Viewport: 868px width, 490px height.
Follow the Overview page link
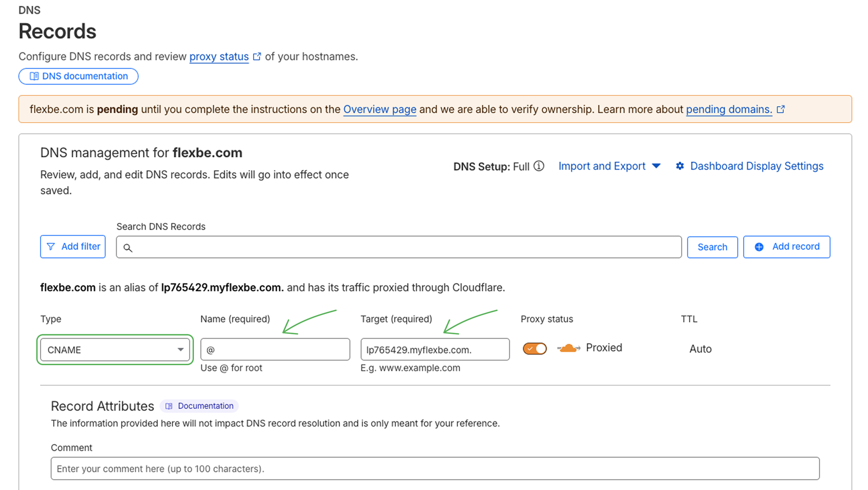379,109
